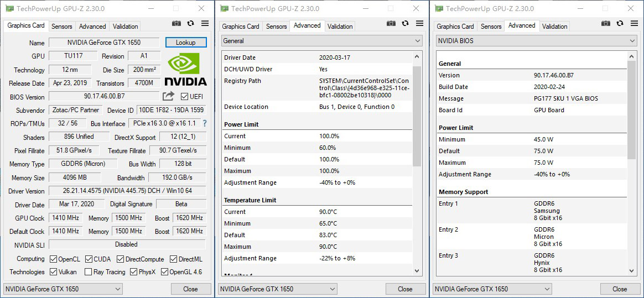This screenshot has width=644, height=298.
Task: Toggle the OpenCL checkbox
Action: tap(54, 259)
